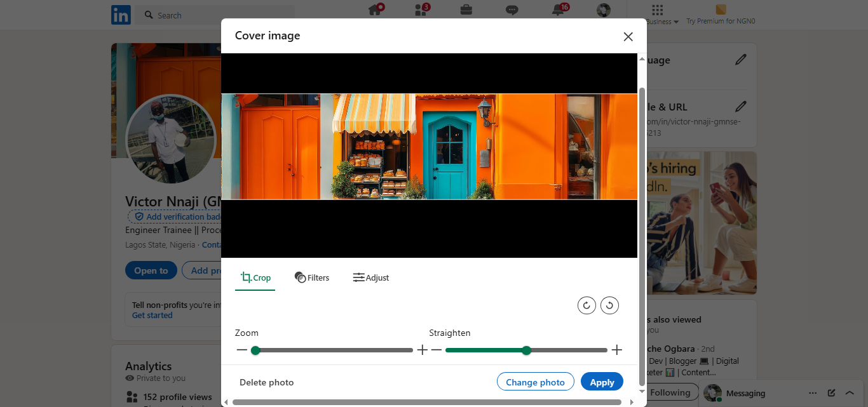Open Messaging via the chat bubble icon

[x=512, y=10]
